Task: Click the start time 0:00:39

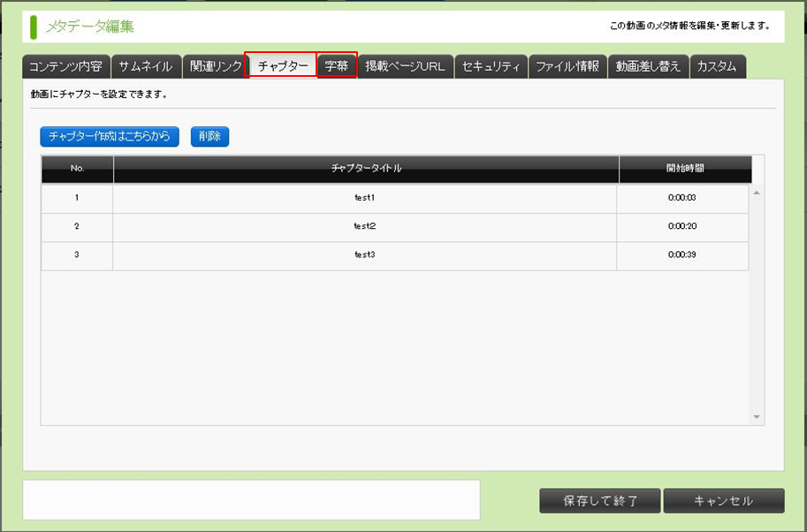Action: (682, 255)
